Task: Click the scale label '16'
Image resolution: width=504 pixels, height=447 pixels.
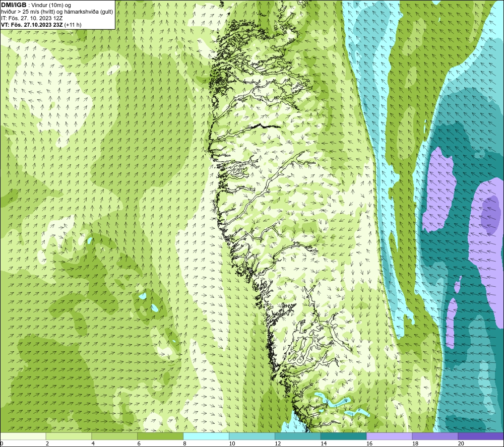Action: tap(369, 443)
